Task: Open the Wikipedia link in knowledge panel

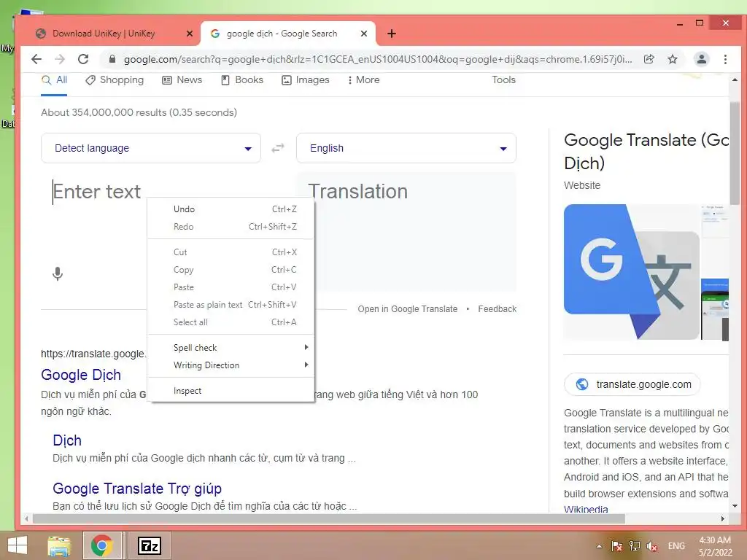Action: [586, 509]
